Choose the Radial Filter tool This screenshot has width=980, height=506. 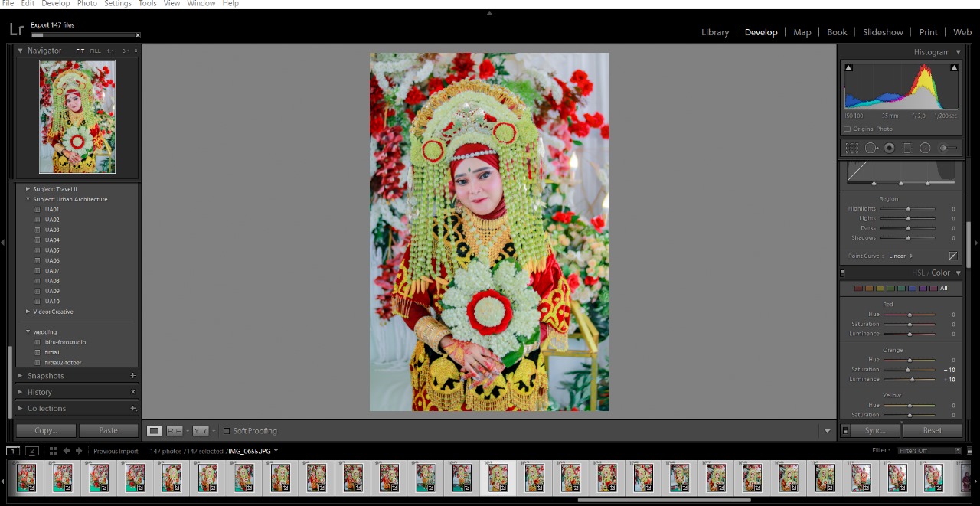pyautogui.click(x=925, y=148)
